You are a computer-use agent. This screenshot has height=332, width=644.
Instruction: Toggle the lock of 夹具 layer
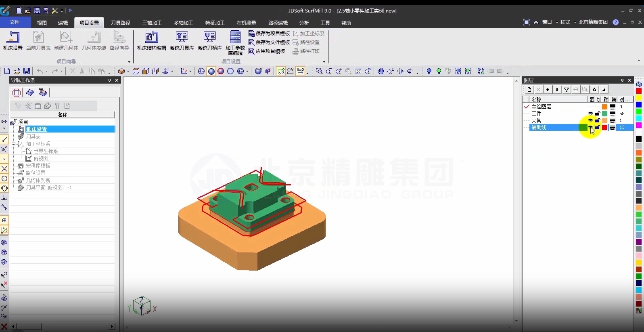click(x=598, y=120)
